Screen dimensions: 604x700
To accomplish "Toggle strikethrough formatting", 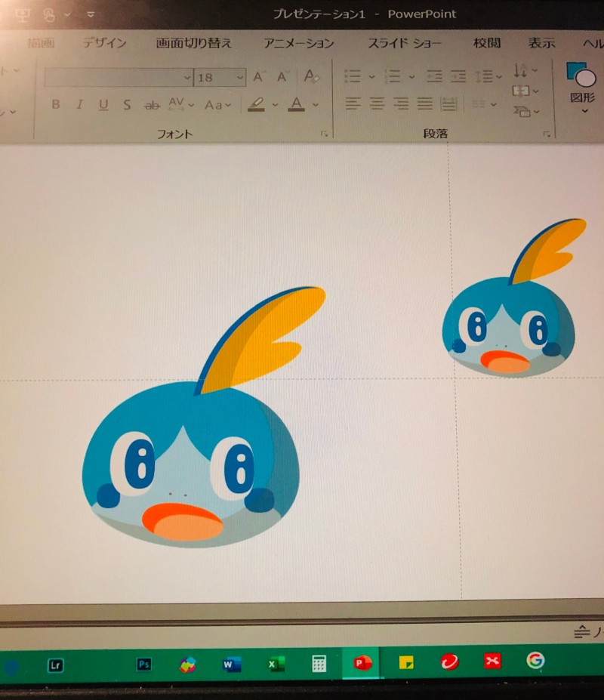I will click(x=152, y=106).
